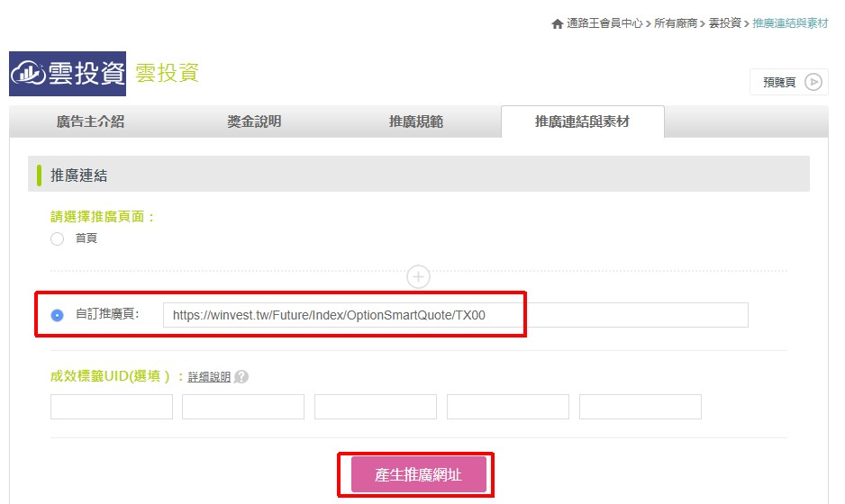Go to 通路王會員中心 breadcrumb link
Viewport: 845px width, 504px height.
[x=604, y=23]
